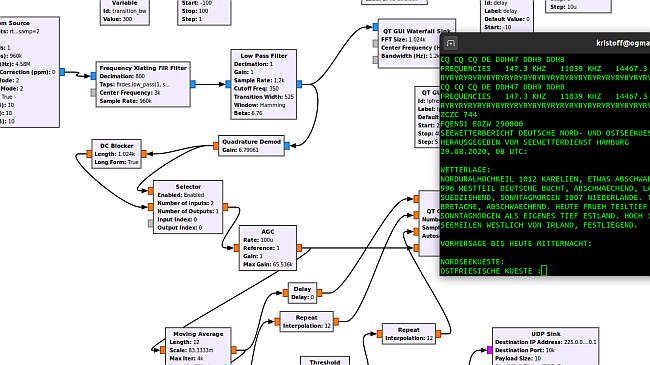
Task: Click DC Blocker orange input port on right
Action: pyautogui.click(x=144, y=154)
